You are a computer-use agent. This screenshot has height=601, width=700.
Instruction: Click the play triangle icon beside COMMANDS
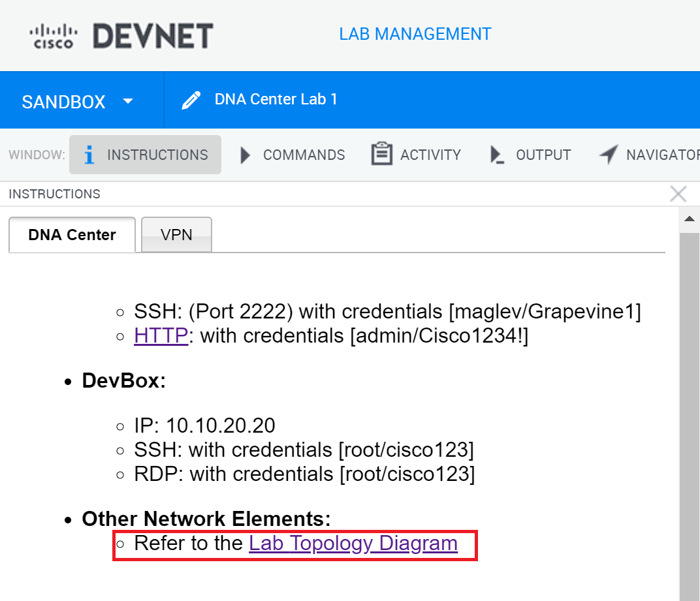tap(245, 155)
